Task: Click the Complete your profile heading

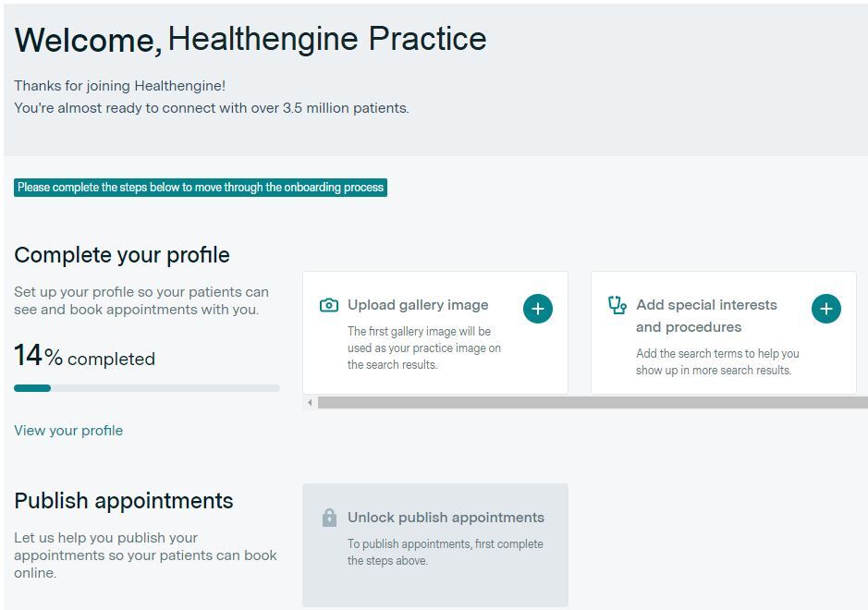Action: click(x=122, y=255)
